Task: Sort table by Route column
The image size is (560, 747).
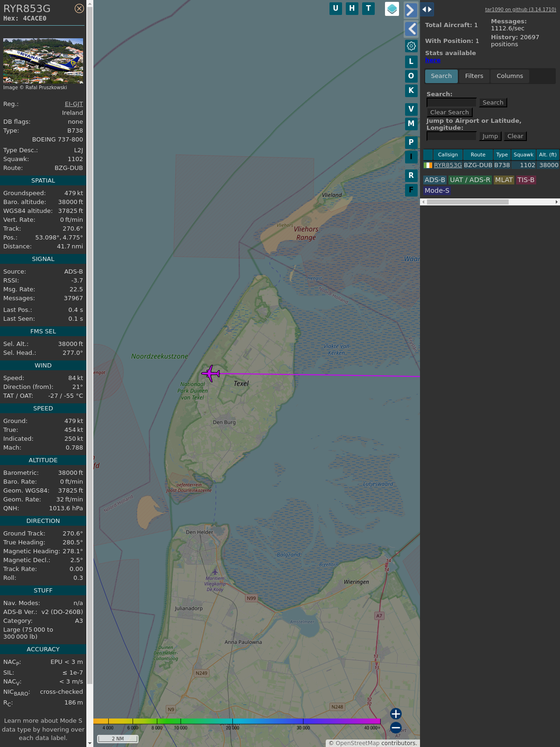Action: click(478, 155)
